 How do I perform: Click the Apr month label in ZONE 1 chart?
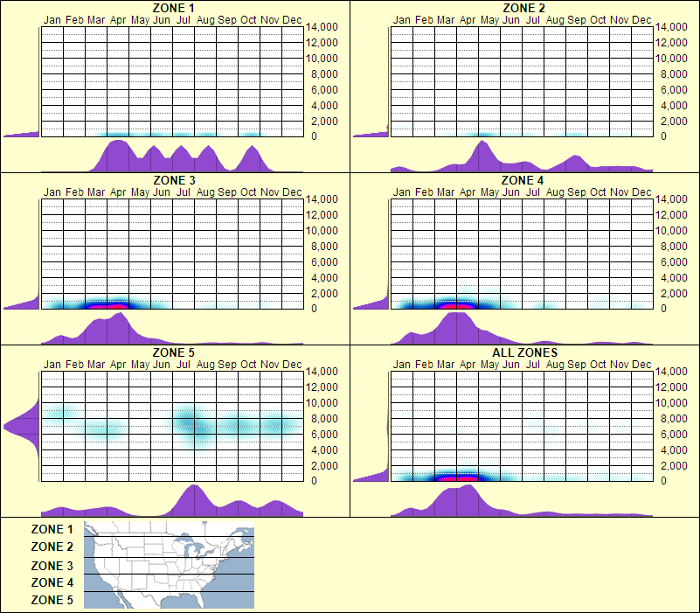118,20
